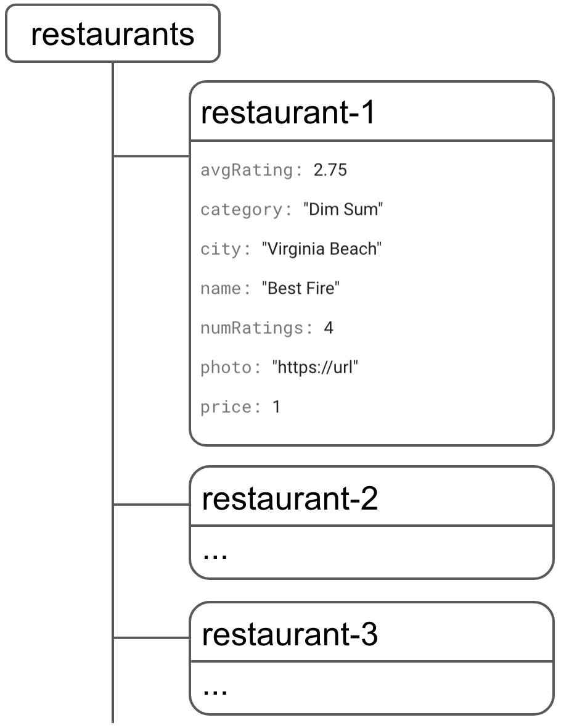Select the price value 1

coord(276,407)
